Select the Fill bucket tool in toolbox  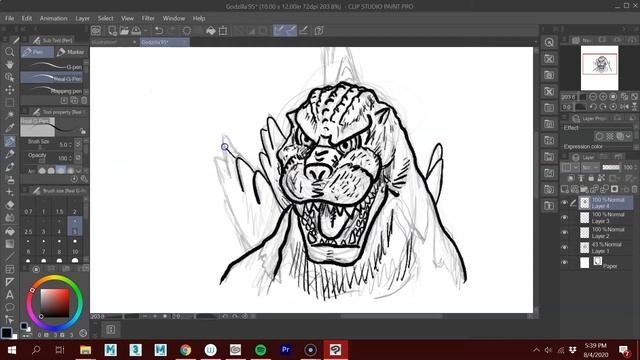tap(9, 231)
